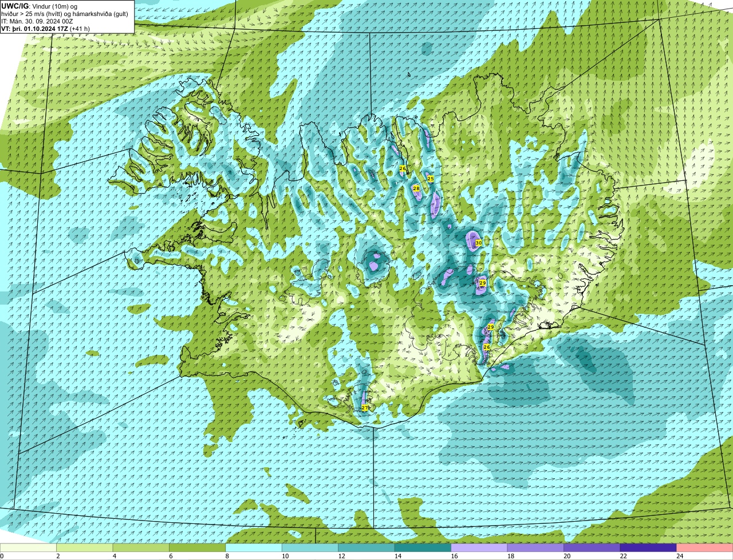Pick the 12–14 m/s teal legend swatch

click(366, 547)
